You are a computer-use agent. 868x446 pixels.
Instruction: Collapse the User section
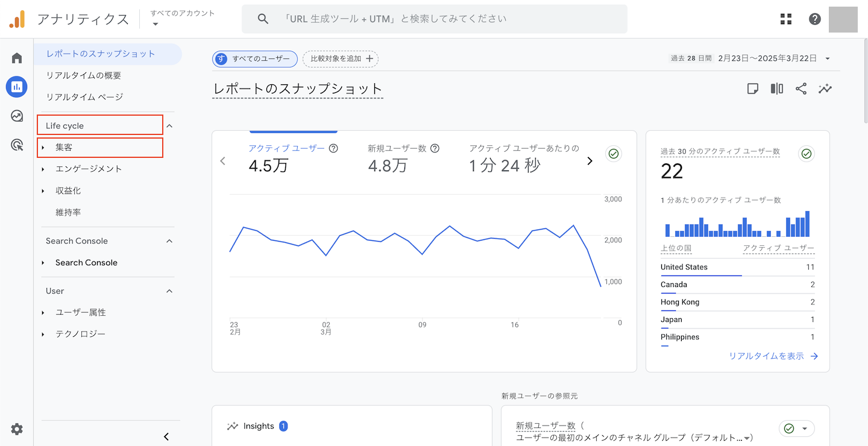[x=169, y=291]
